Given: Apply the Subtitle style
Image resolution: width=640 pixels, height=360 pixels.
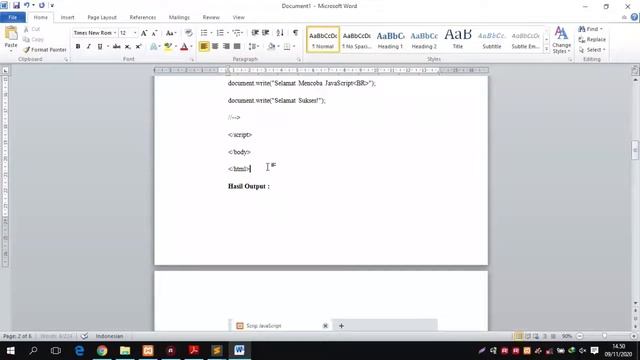Looking at the screenshot, I should tap(492, 40).
